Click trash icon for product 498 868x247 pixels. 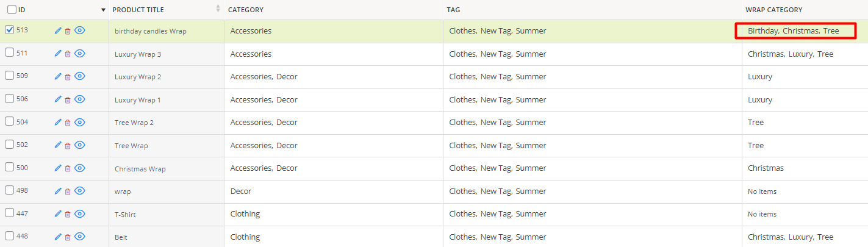[x=68, y=192]
